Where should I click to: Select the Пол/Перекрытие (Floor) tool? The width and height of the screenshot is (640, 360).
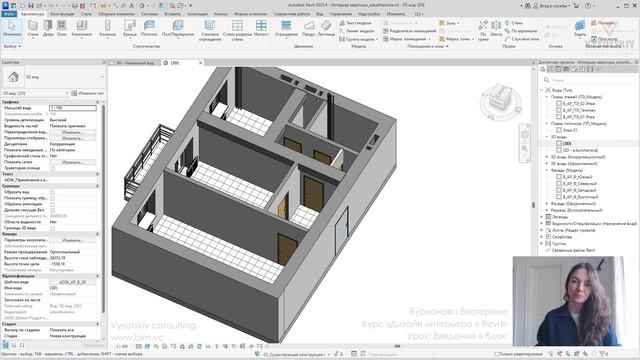click(x=178, y=29)
